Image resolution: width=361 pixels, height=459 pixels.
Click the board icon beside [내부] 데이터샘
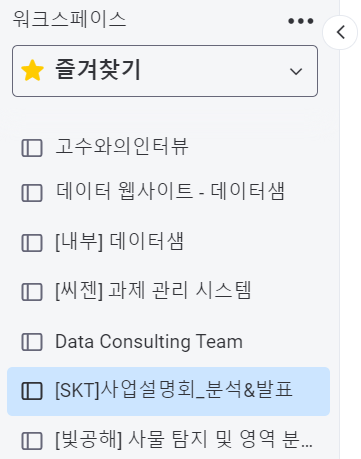tap(32, 243)
